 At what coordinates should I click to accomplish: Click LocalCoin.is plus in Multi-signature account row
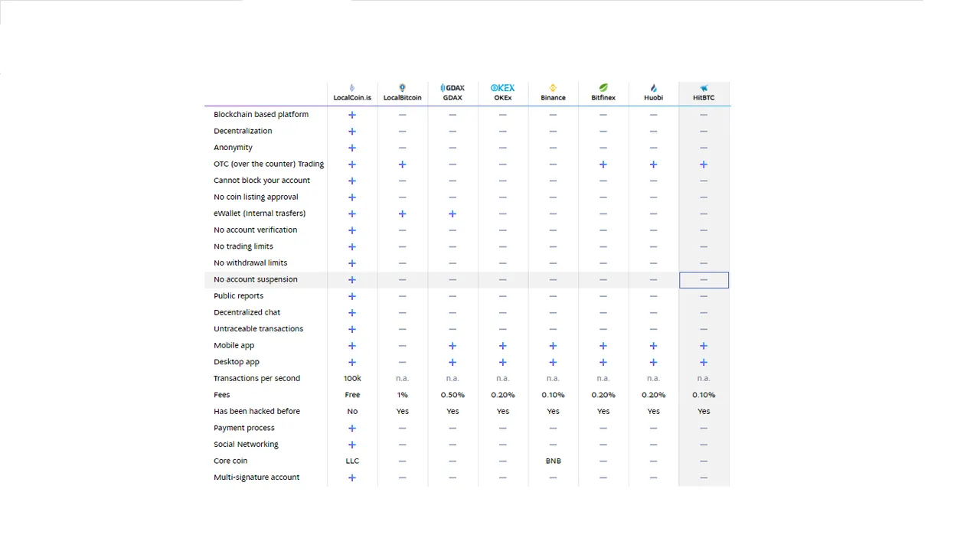tap(352, 478)
